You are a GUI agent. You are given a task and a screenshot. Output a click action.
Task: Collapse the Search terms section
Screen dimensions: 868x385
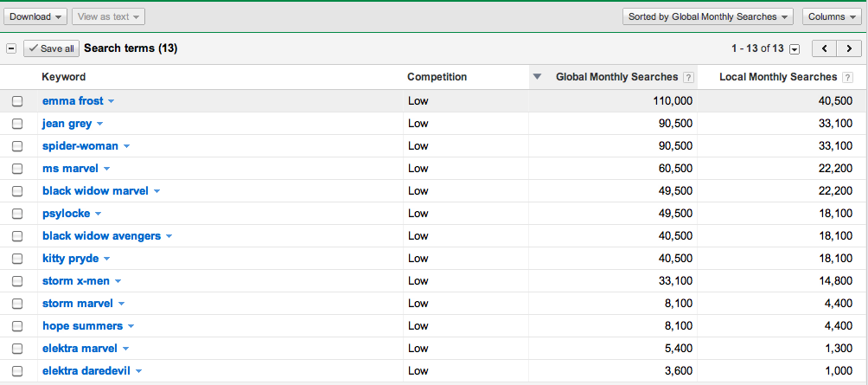pos(11,48)
